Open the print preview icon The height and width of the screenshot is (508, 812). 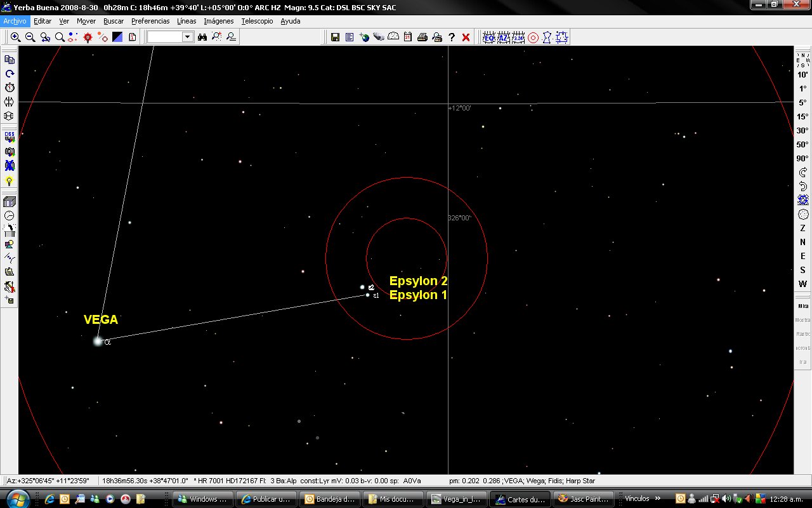[x=437, y=37]
